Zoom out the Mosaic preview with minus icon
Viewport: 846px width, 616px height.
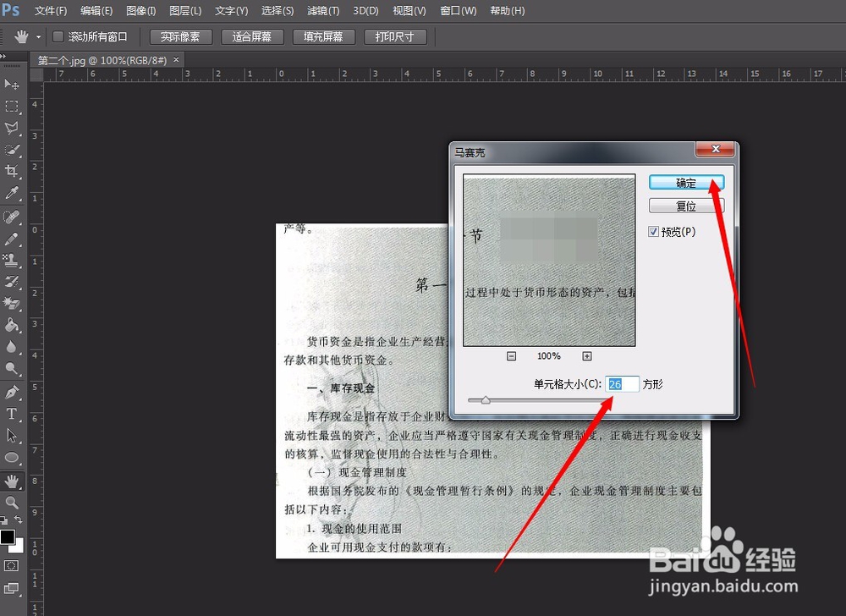(x=511, y=356)
